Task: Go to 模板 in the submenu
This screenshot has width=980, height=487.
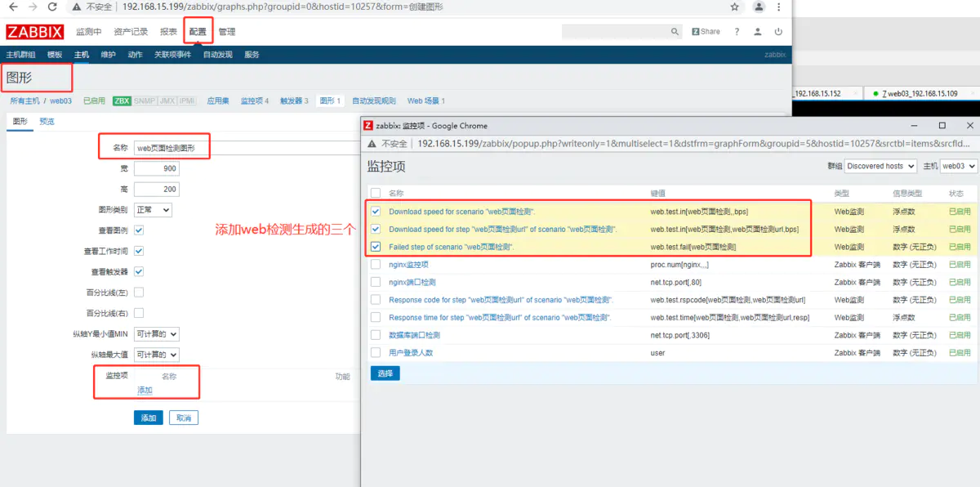Action: point(55,55)
